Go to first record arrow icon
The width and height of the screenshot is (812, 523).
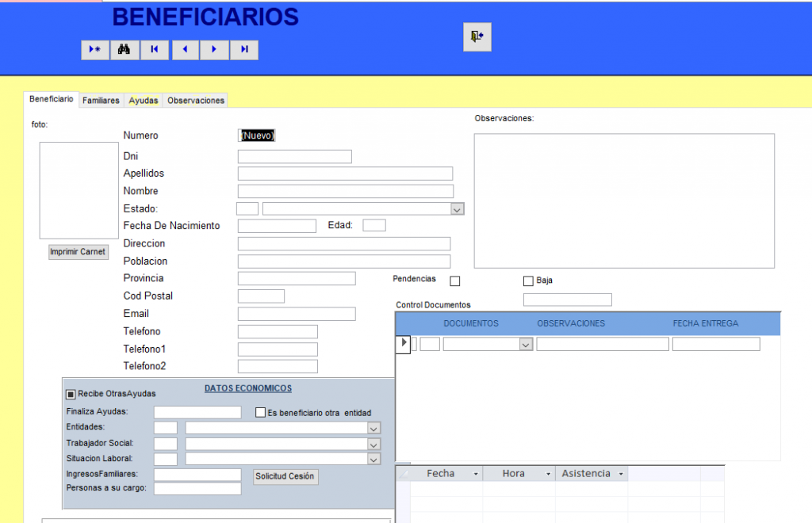pyautogui.click(x=154, y=50)
